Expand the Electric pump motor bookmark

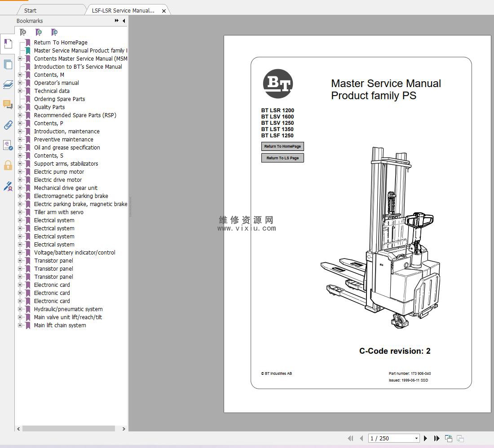click(x=20, y=172)
